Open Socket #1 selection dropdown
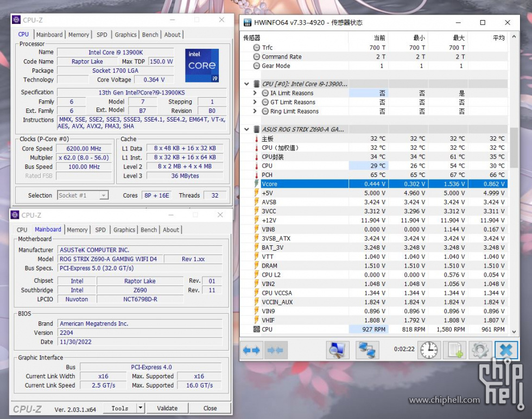This screenshot has width=532, height=419. click(x=104, y=195)
